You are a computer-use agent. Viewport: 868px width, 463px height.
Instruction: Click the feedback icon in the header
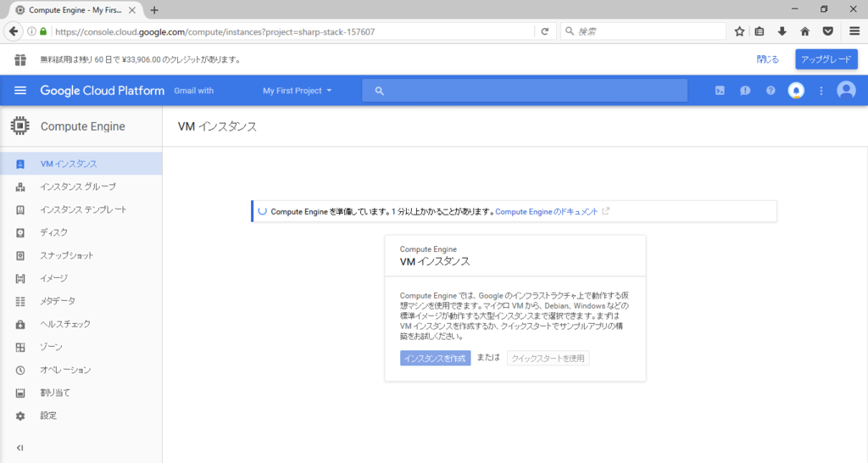click(745, 90)
